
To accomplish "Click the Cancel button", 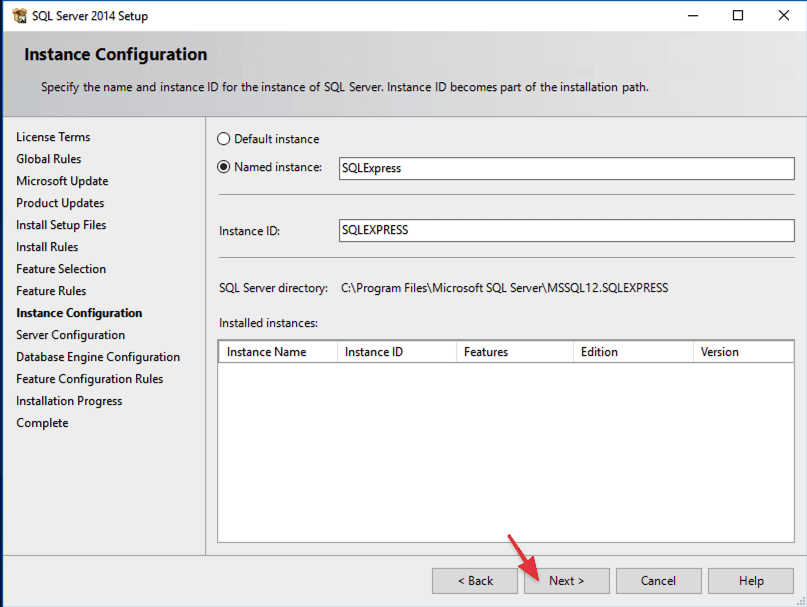I will (658, 581).
